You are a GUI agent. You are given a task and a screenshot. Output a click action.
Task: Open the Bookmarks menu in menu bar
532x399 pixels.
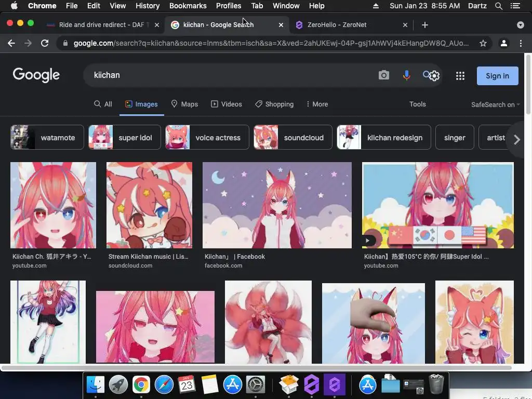pos(188,6)
